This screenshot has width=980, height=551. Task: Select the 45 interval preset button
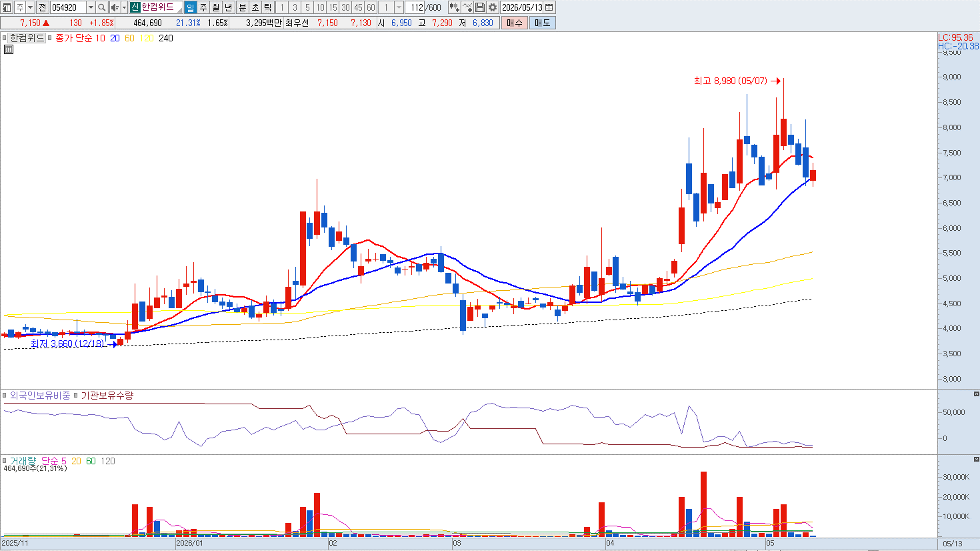tap(358, 7)
